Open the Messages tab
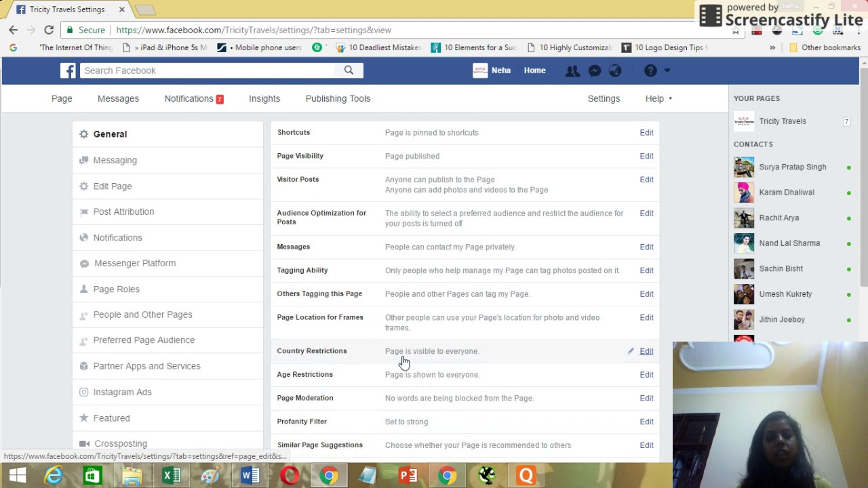The height and width of the screenshot is (488, 868). click(x=118, y=98)
